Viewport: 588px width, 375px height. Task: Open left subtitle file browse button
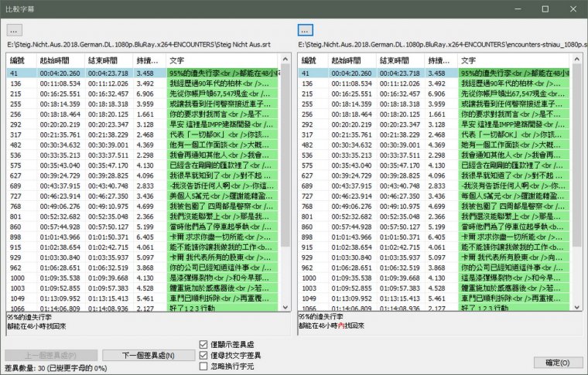[15, 30]
